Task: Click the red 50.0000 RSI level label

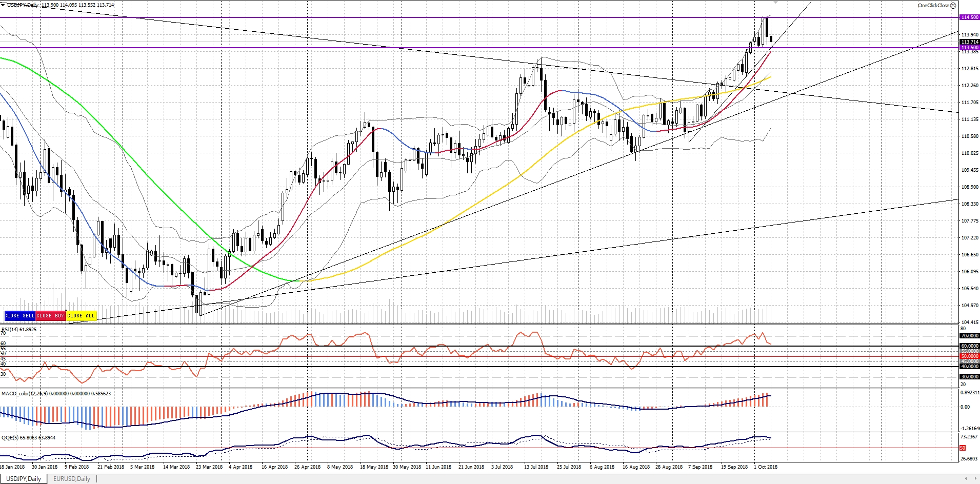Action: (969, 356)
